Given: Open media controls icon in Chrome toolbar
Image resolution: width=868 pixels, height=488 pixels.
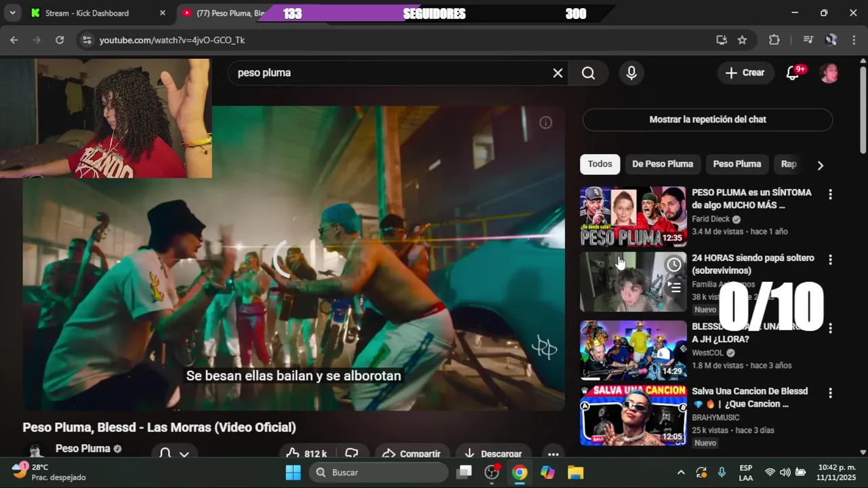Looking at the screenshot, I should (x=808, y=40).
